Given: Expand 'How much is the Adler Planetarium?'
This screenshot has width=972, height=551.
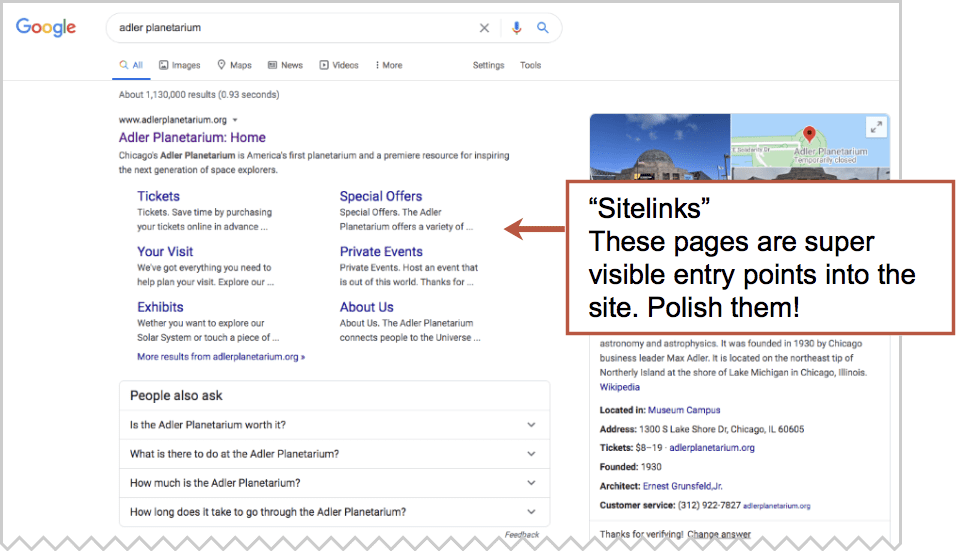Looking at the screenshot, I should [x=335, y=483].
